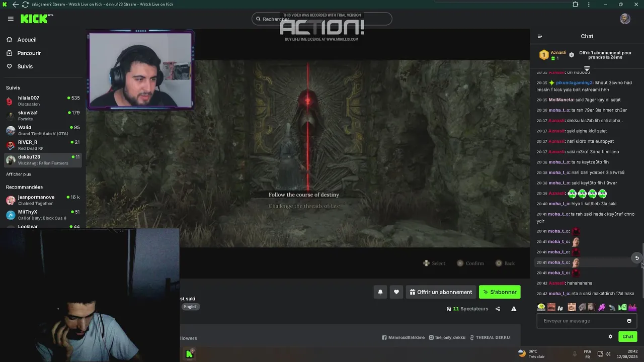This screenshot has width=644, height=362.
Task: Expand followed list with Afficher plus
Action: (x=19, y=174)
